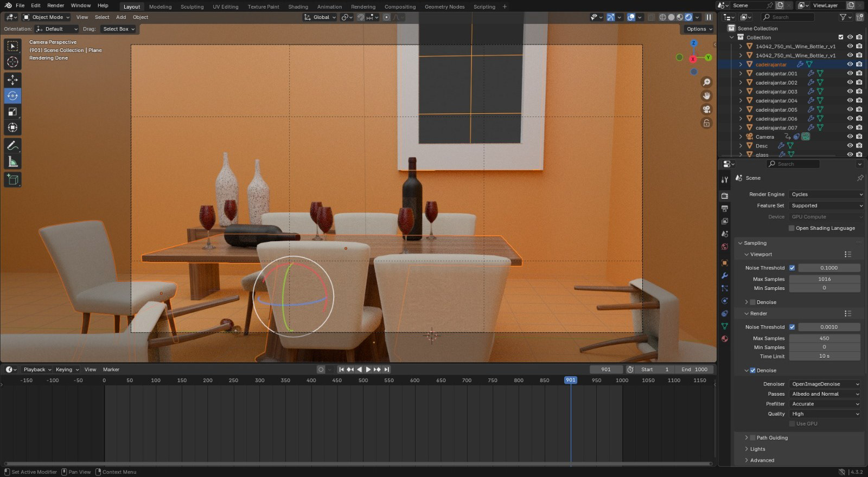Click the current frame field 901
The width and height of the screenshot is (868, 477).
[606, 370]
